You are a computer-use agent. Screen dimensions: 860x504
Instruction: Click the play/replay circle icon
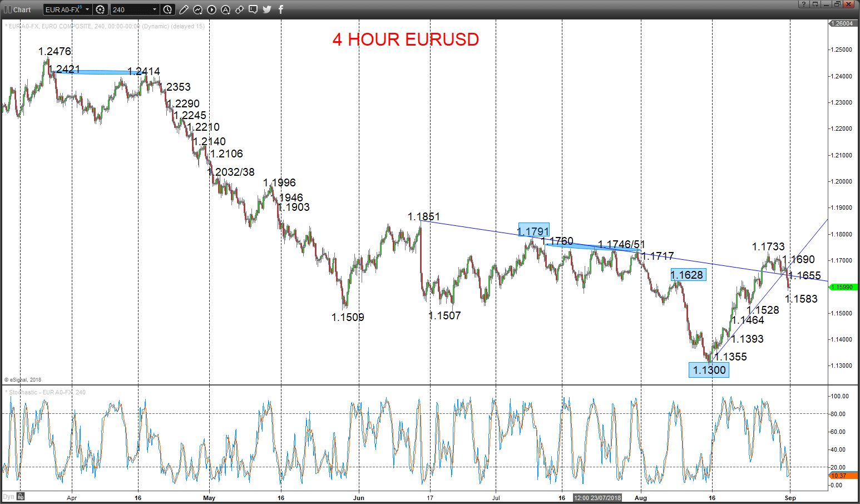coord(211,9)
